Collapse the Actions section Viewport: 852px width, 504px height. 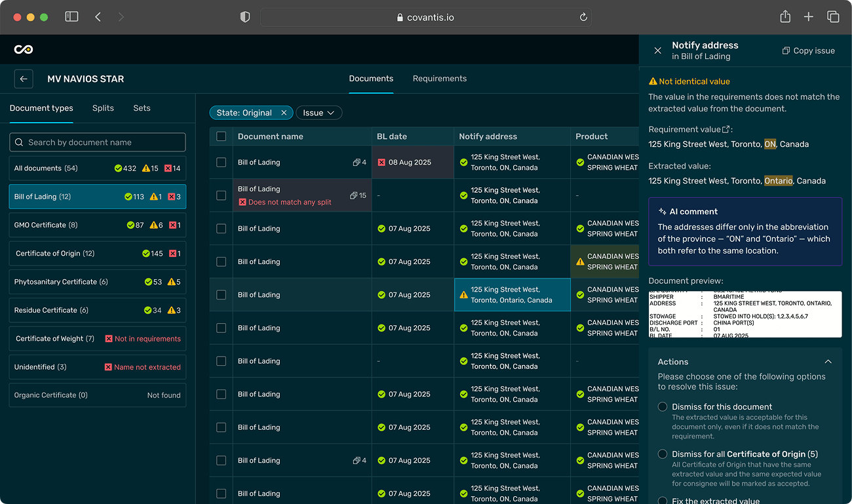pos(828,361)
